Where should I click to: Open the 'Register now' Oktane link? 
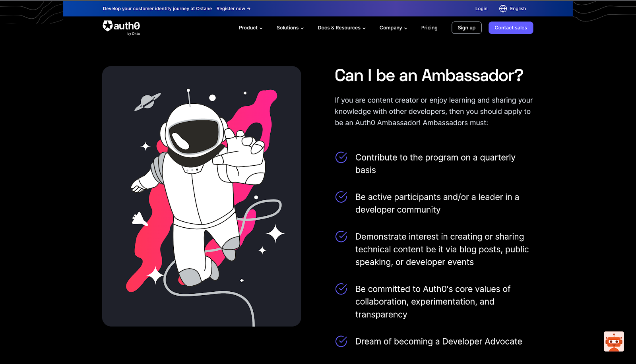tap(231, 8)
